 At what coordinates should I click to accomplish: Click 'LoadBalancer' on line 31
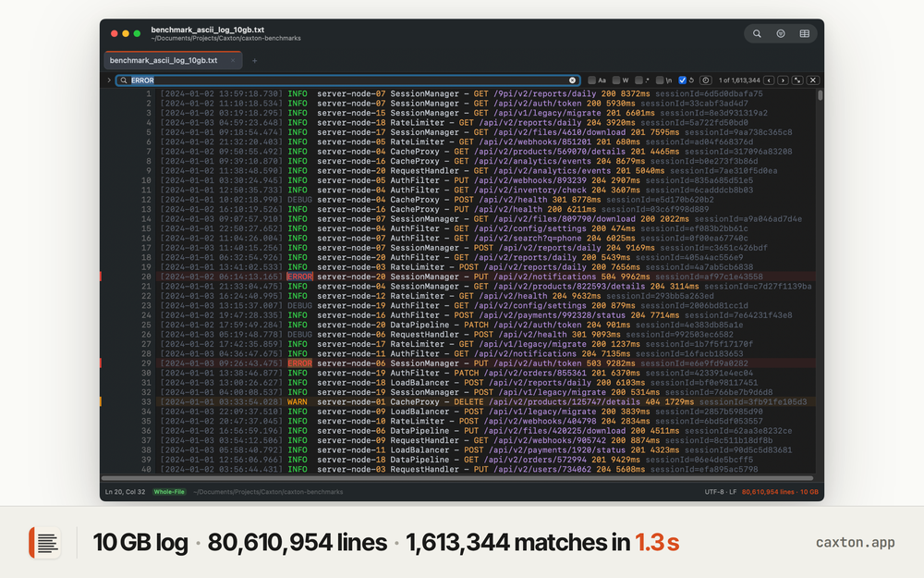click(419, 383)
